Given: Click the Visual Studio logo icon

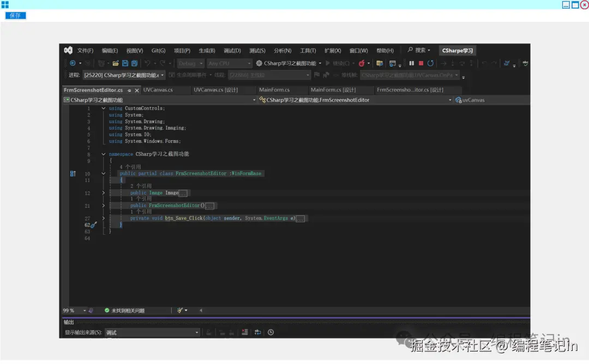Looking at the screenshot, I should [x=68, y=50].
